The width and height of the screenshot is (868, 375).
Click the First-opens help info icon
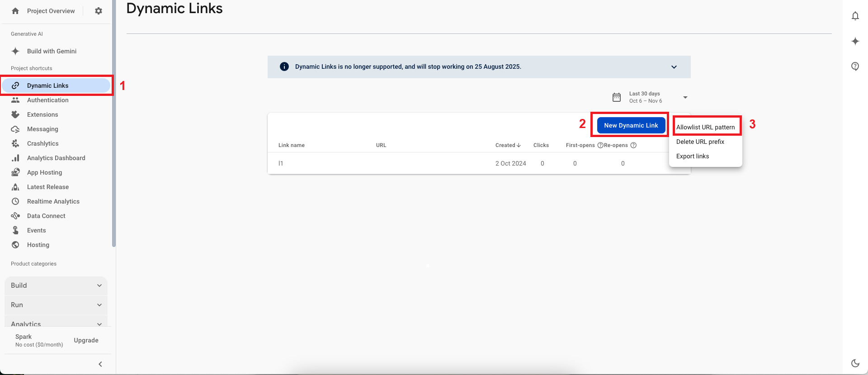pyautogui.click(x=600, y=145)
